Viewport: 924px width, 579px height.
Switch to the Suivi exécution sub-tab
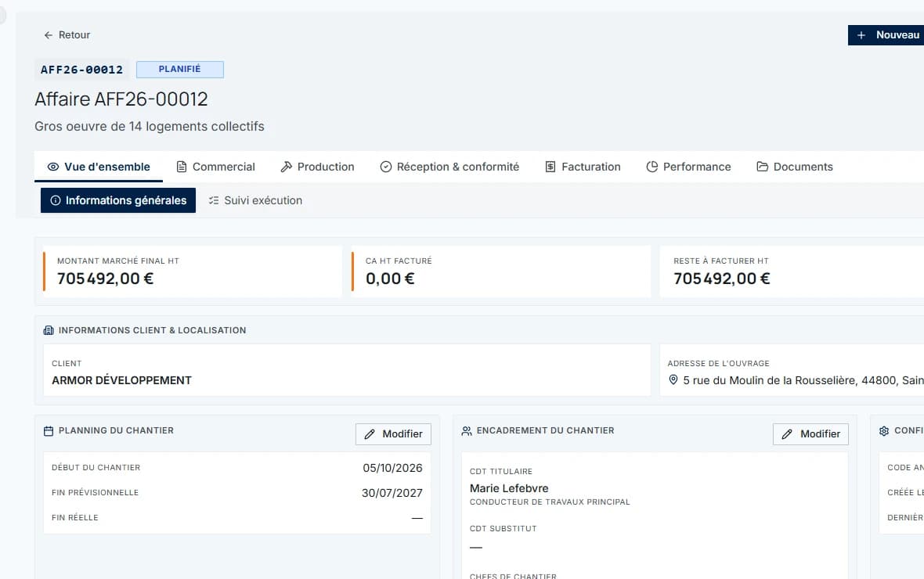point(255,200)
